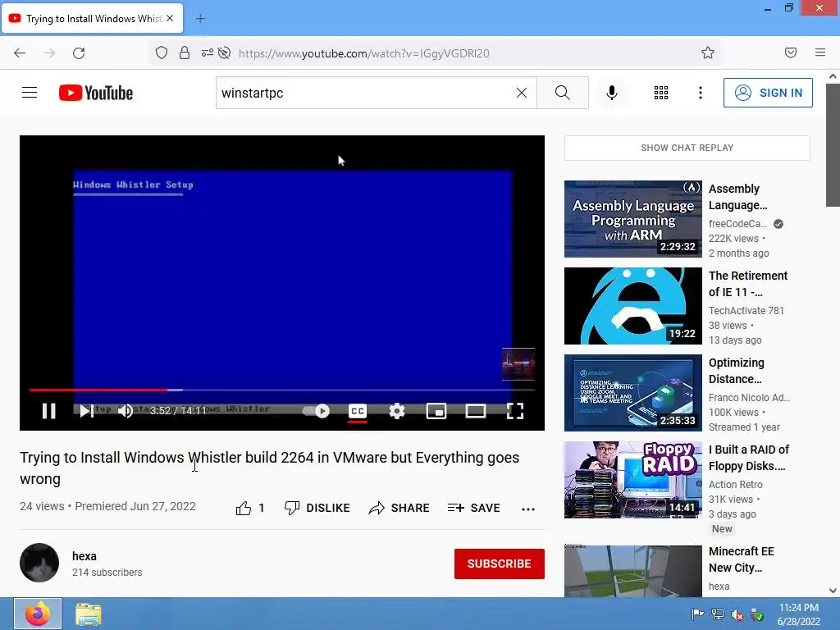Image resolution: width=840 pixels, height=630 pixels.
Task: Search with your voice microphone
Action: point(612,93)
